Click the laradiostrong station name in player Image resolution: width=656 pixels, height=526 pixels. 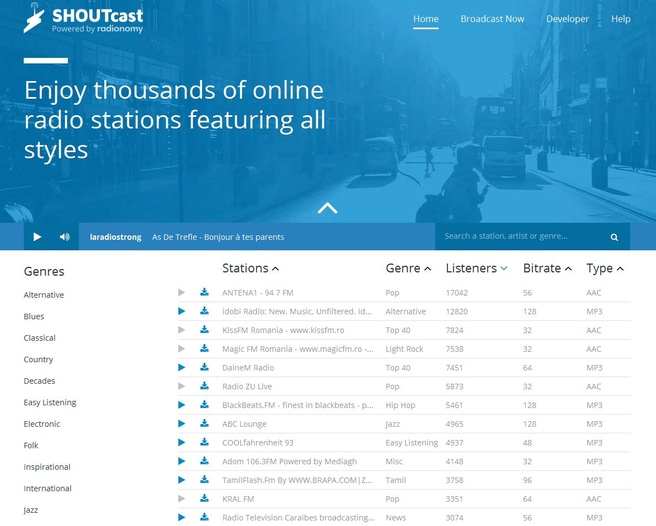(x=115, y=237)
